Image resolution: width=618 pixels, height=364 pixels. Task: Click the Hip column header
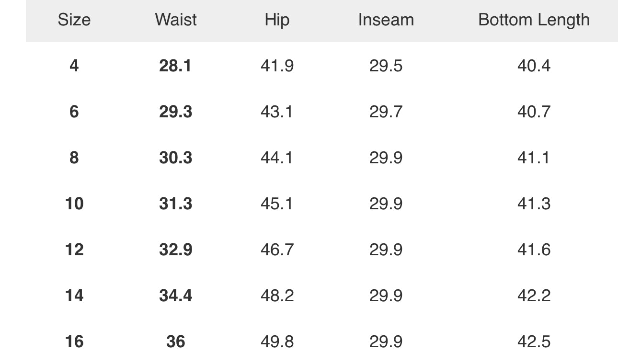click(277, 20)
